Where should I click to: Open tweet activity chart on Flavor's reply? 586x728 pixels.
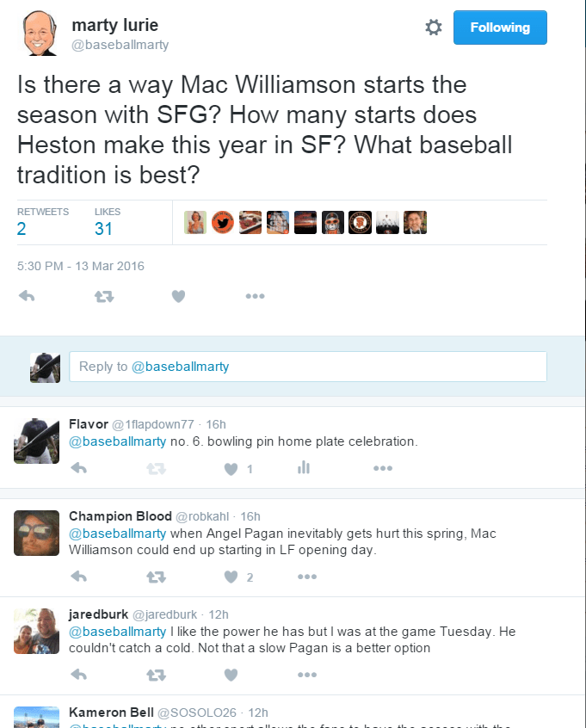coord(304,467)
